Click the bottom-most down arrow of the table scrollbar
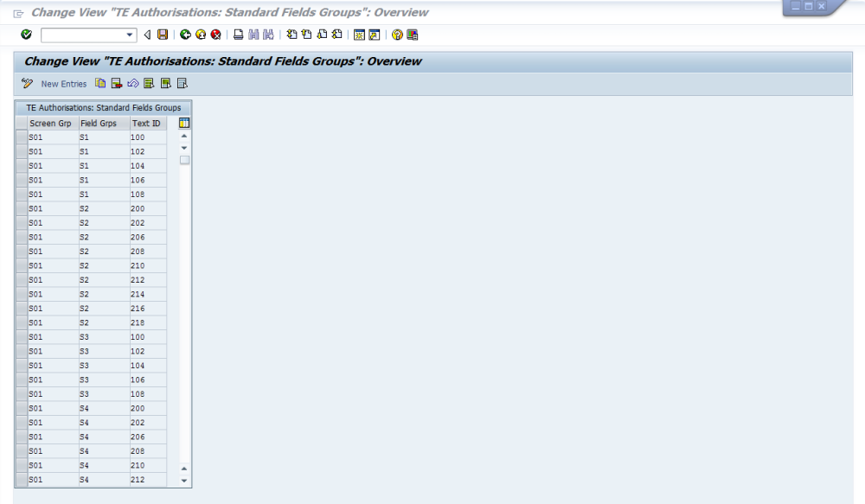The width and height of the screenshot is (865, 504). 184,481
